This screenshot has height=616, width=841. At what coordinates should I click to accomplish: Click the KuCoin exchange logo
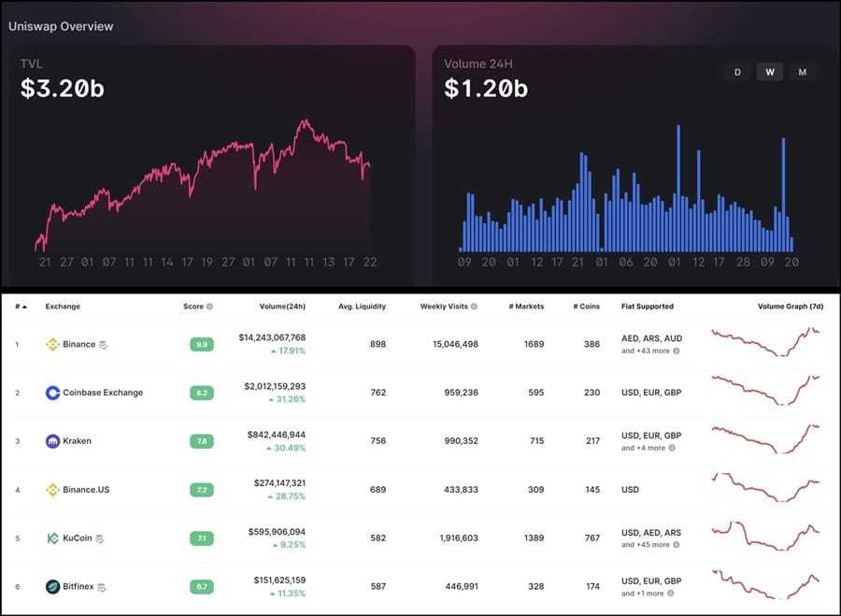pos(50,538)
